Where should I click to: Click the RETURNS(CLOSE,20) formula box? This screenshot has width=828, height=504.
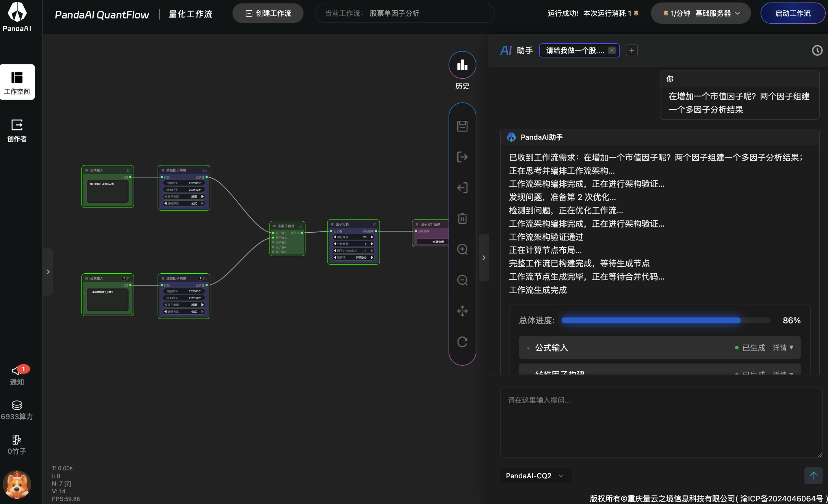click(107, 191)
